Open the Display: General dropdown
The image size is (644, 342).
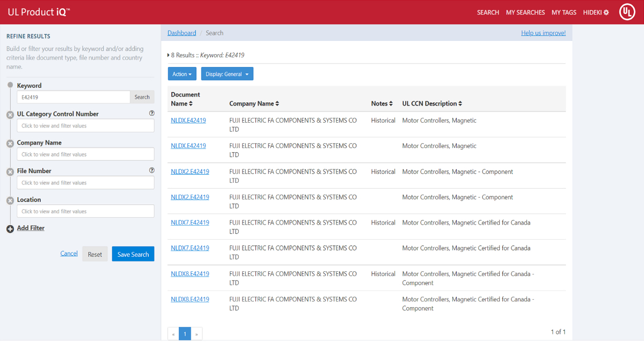[x=227, y=74]
